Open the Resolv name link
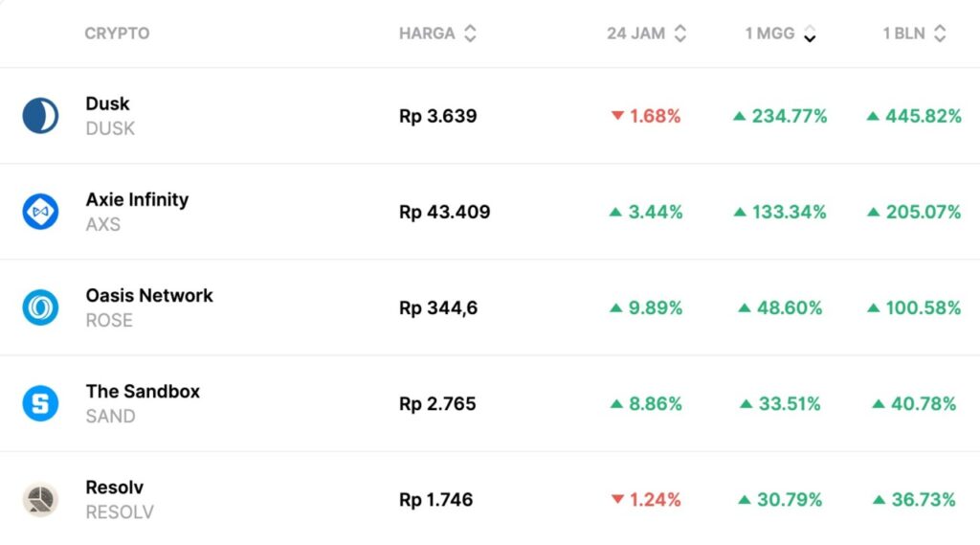Image resolution: width=980 pixels, height=545 pixels. click(114, 487)
